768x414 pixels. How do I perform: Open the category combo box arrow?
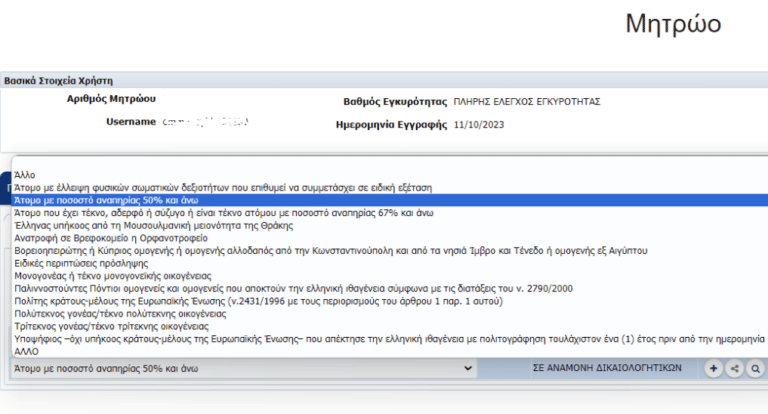point(468,368)
